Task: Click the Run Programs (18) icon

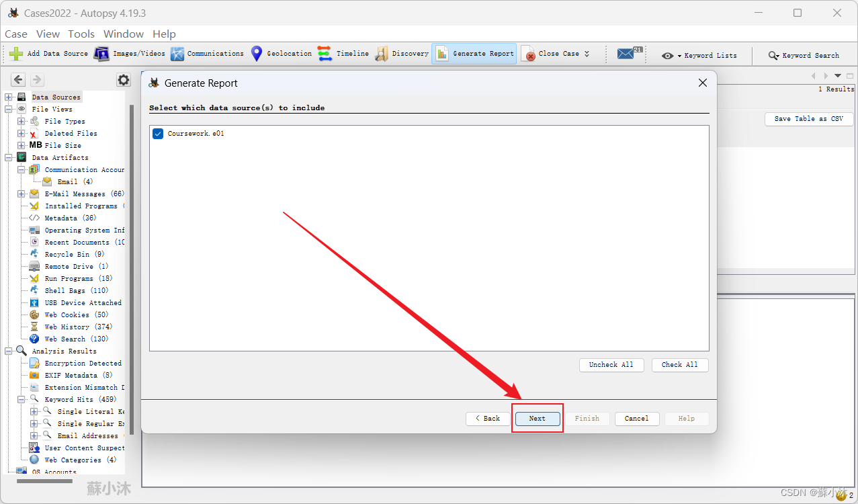Action: 34,279
